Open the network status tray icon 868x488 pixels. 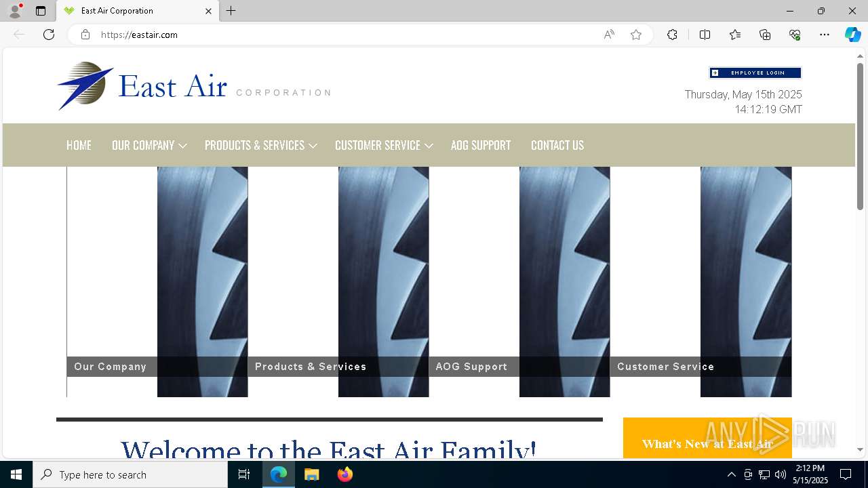click(x=764, y=474)
